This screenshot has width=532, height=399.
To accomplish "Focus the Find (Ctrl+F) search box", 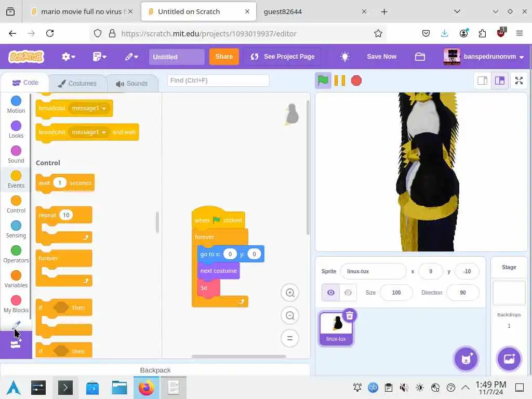I will (218, 81).
